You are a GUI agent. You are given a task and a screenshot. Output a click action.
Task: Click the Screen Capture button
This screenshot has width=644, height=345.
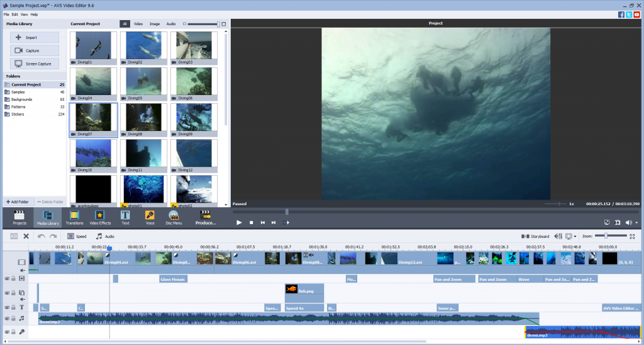tap(35, 64)
